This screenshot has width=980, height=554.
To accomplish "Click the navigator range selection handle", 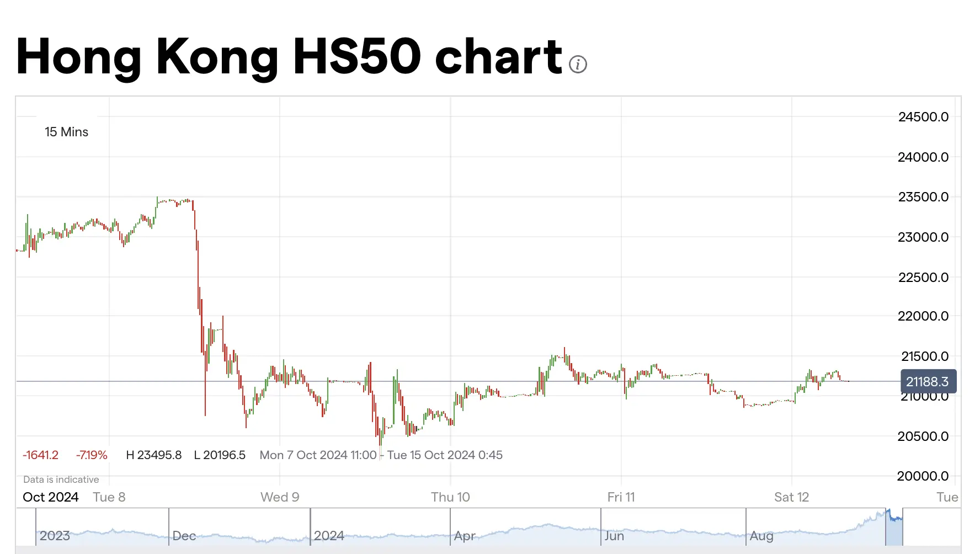I will click(x=894, y=527).
